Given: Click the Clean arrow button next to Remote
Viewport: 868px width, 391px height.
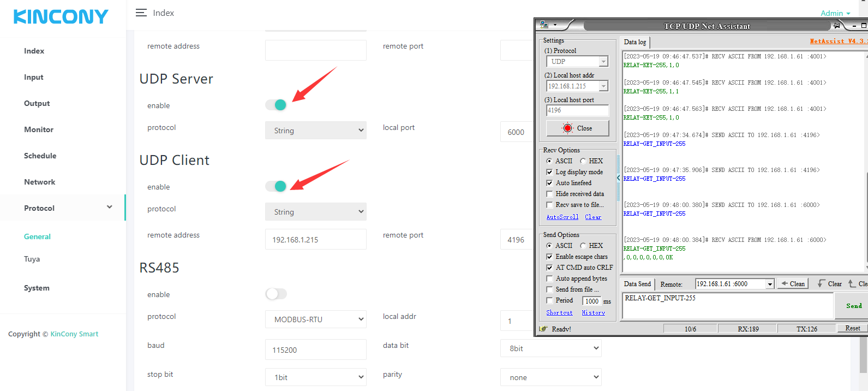Looking at the screenshot, I should coord(792,284).
